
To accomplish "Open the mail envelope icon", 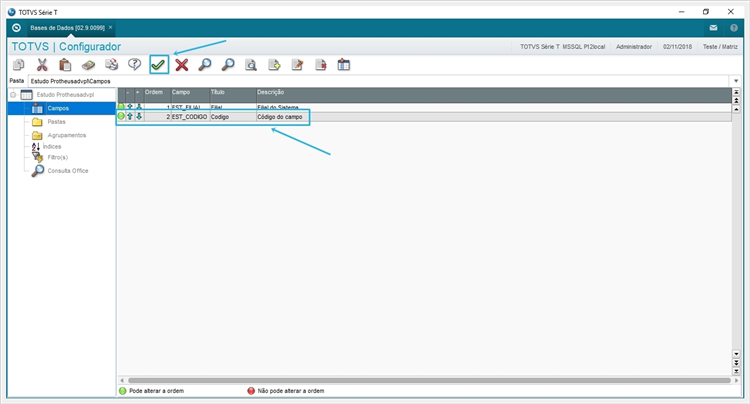I will click(713, 28).
